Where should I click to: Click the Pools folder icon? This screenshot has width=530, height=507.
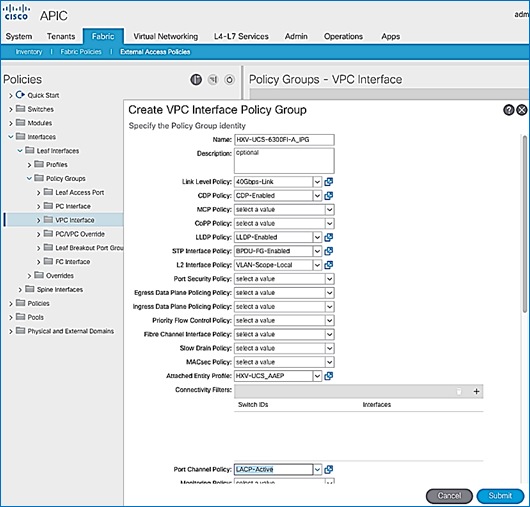click(x=21, y=317)
